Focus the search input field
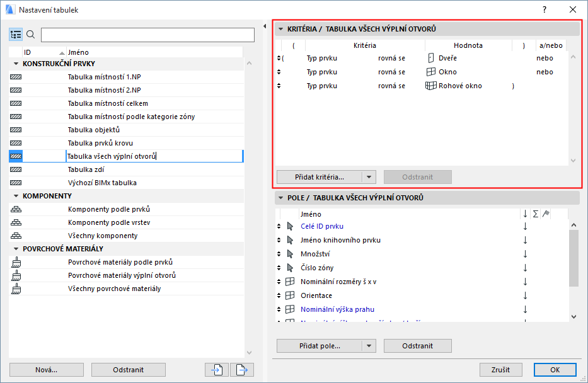 147,35
